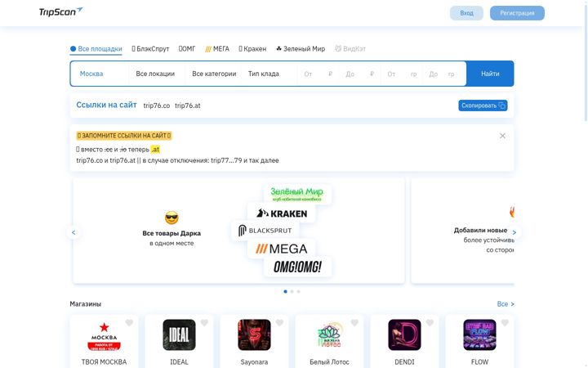588x368 pixels.
Task: Select the first carousel dot
Action: [x=285, y=291]
